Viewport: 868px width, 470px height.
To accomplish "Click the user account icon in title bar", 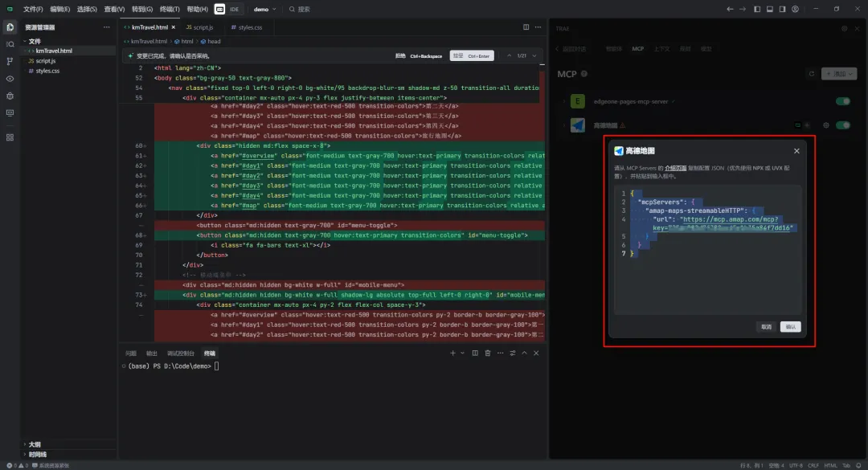I will (x=796, y=9).
